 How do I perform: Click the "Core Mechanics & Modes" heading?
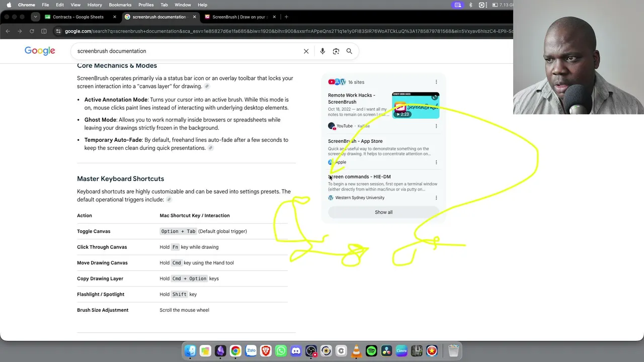[x=117, y=66]
